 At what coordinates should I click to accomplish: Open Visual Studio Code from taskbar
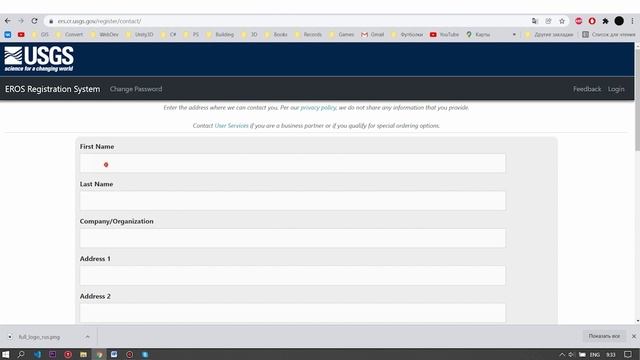coord(37,354)
